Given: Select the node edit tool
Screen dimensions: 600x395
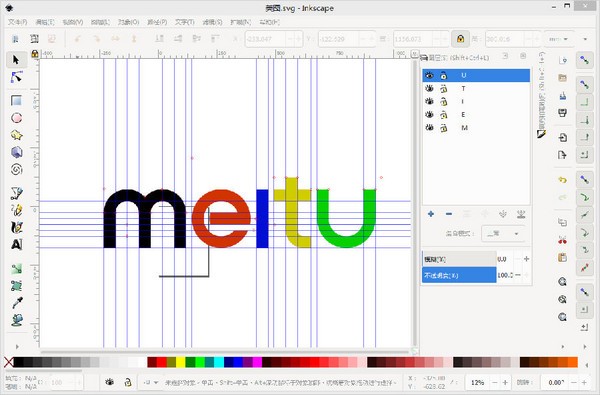Looking at the screenshot, I should 16,77.
